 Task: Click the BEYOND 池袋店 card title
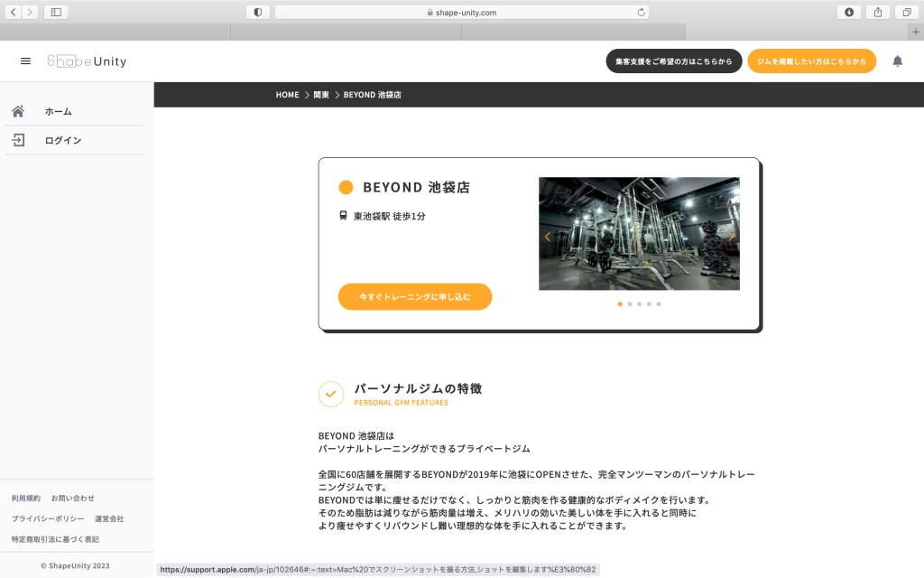pos(416,187)
